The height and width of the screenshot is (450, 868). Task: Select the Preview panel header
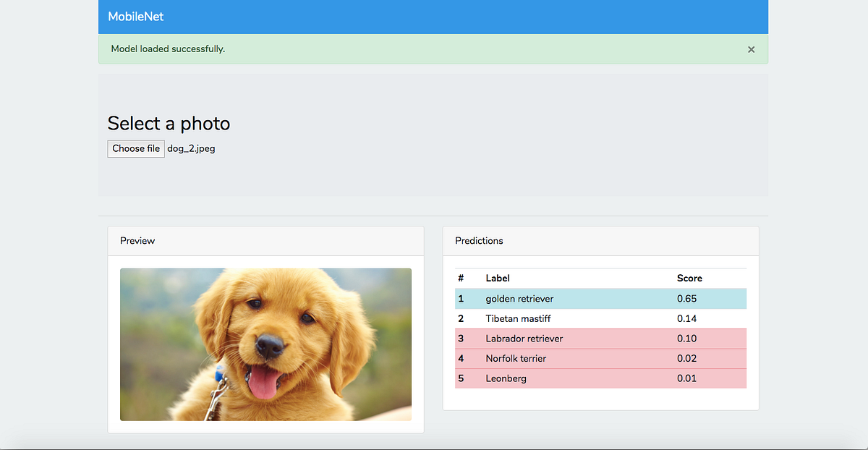coord(137,241)
